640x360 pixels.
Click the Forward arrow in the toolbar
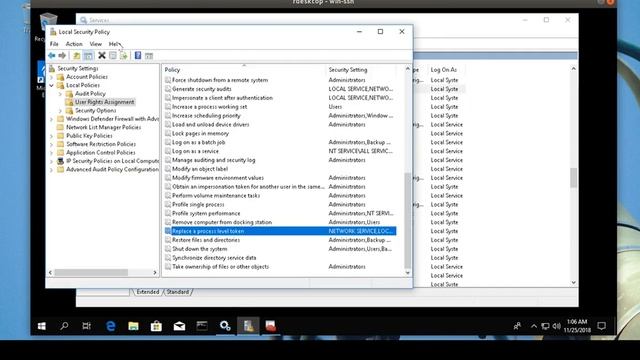click(62, 56)
